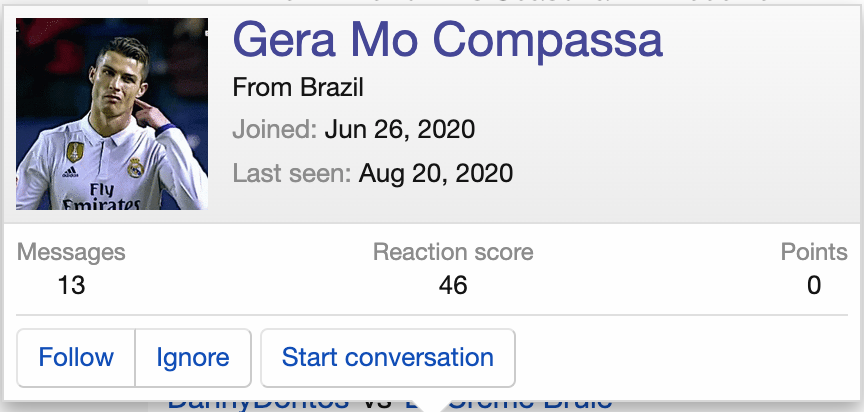Viewport: 864px width, 412px height.
Task: Click the Last seen label
Action: click(x=291, y=174)
